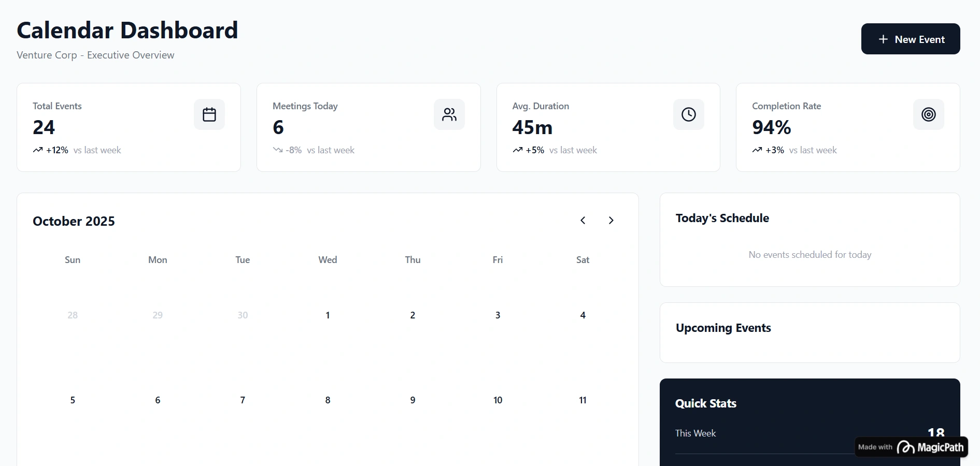This screenshot has width=980, height=466.
Task: Click the people icon on Meetings Today card
Action: [x=449, y=114]
